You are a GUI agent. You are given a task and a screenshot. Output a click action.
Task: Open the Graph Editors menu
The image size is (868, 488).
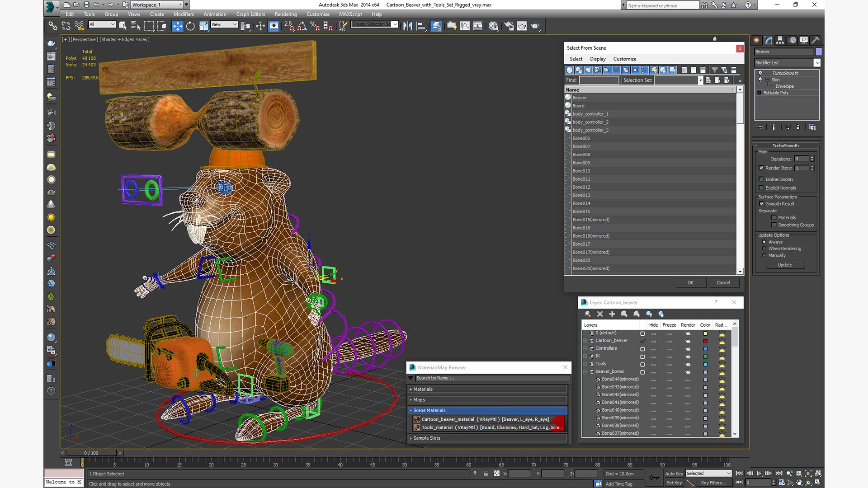coord(250,14)
